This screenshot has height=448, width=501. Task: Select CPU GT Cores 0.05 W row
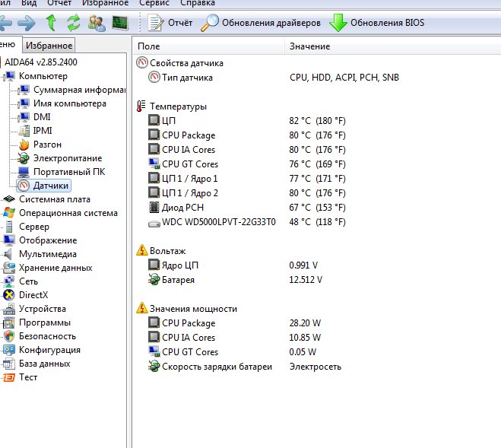pos(233,351)
